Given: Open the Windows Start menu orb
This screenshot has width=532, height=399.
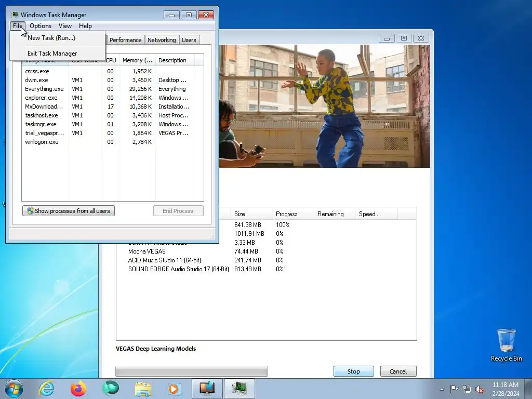Looking at the screenshot, I should click(14, 389).
